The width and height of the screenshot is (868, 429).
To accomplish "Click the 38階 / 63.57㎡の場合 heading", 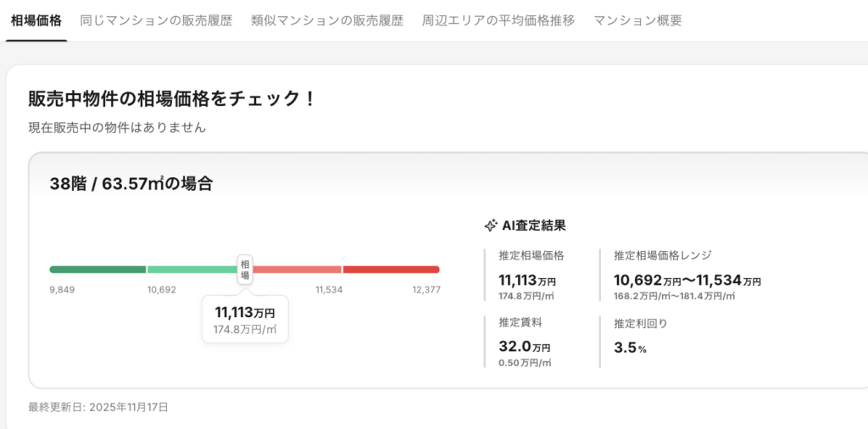I will pos(131,184).
